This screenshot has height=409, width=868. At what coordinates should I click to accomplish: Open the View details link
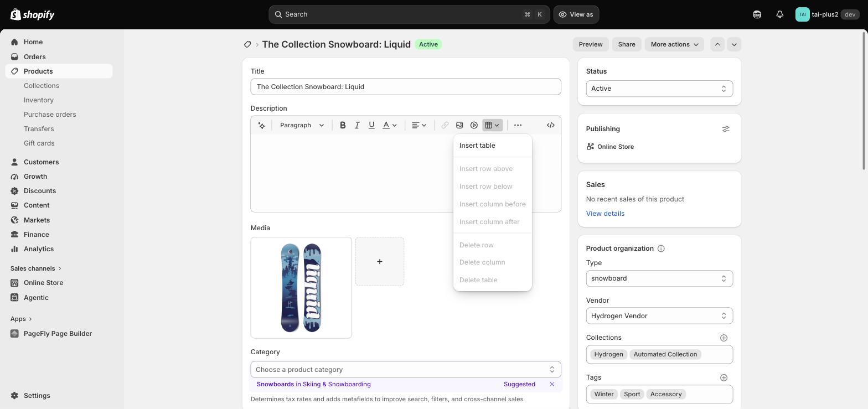(605, 214)
